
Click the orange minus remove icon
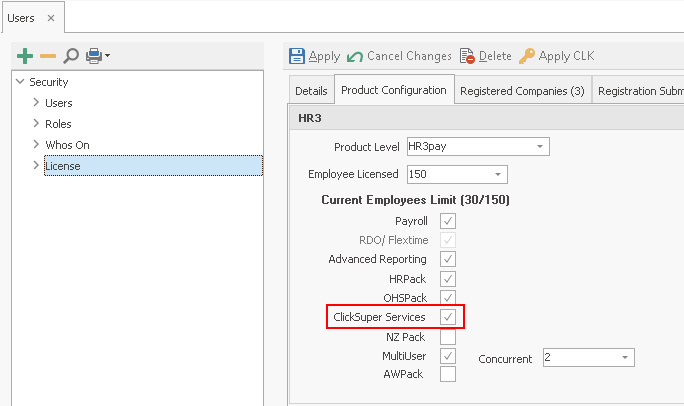[47, 56]
